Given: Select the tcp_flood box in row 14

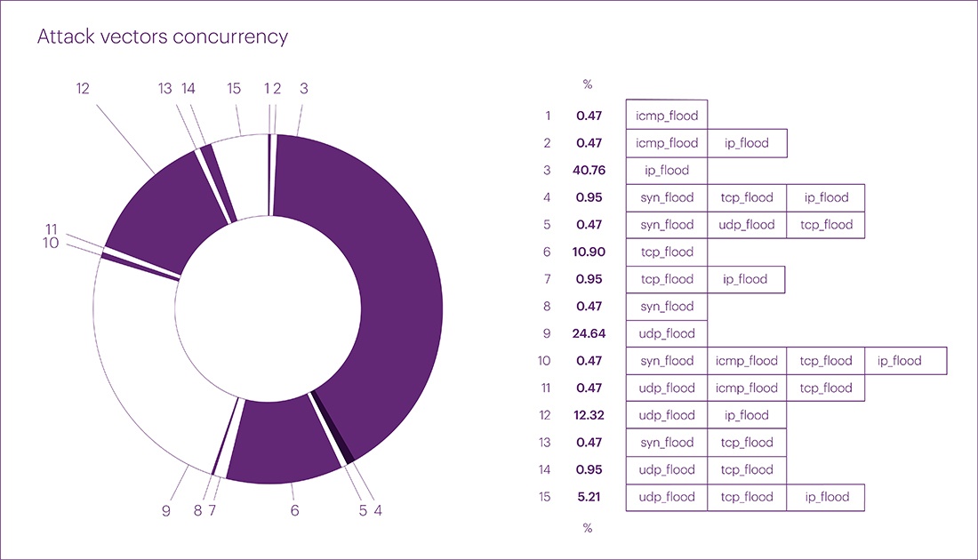Looking at the screenshot, I should click(747, 469).
